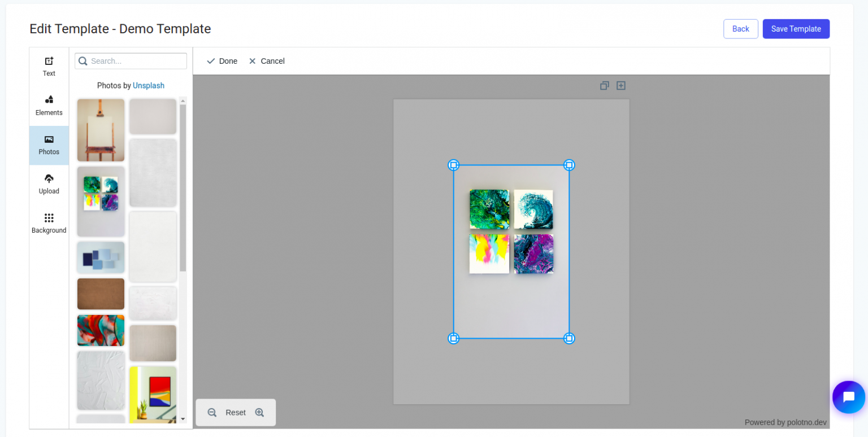Click the duplicate page icon above canvas
868x437 pixels.
(605, 85)
